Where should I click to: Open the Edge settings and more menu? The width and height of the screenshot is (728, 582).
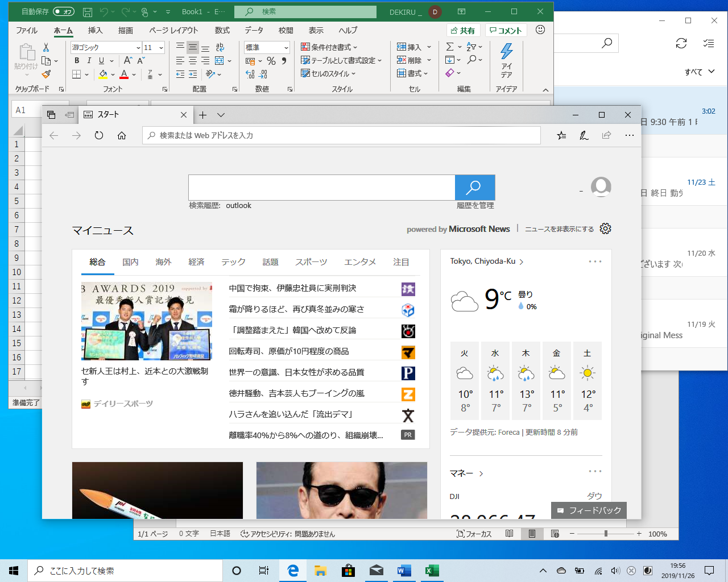tap(629, 135)
